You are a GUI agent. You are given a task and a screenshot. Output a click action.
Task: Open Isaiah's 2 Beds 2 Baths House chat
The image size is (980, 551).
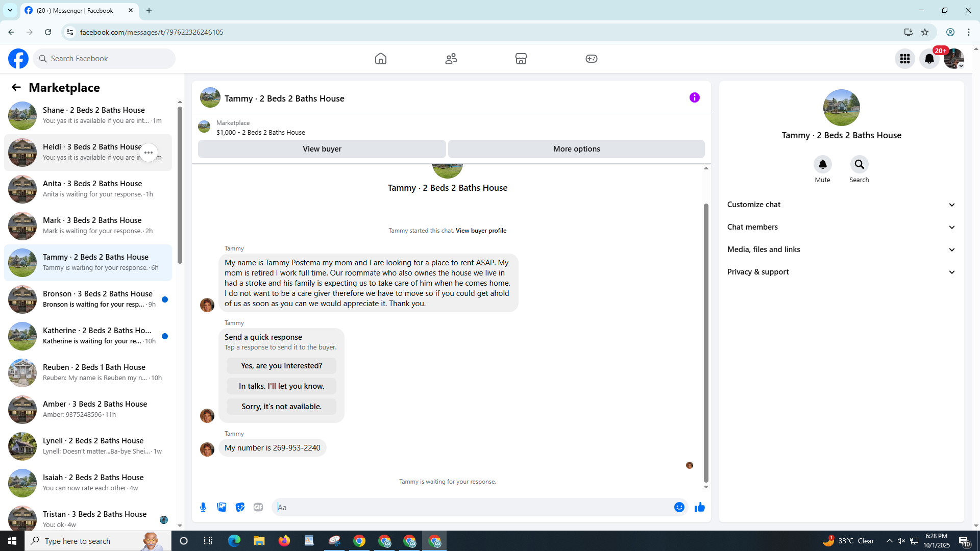pyautogui.click(x=88, y=483)
